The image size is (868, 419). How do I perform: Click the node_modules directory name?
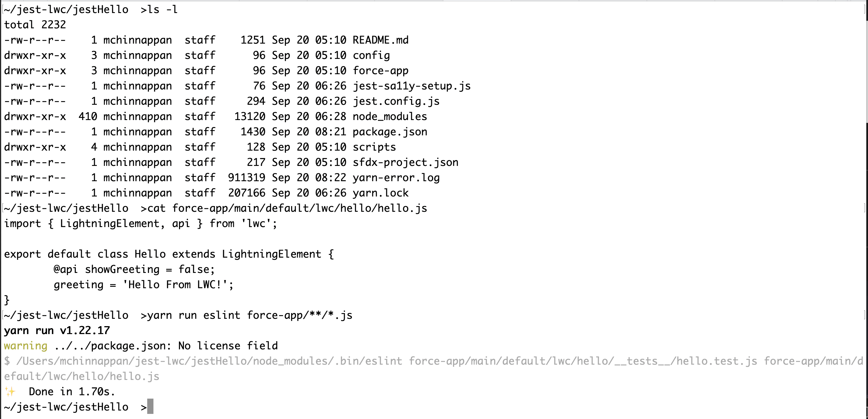[390, 117]
